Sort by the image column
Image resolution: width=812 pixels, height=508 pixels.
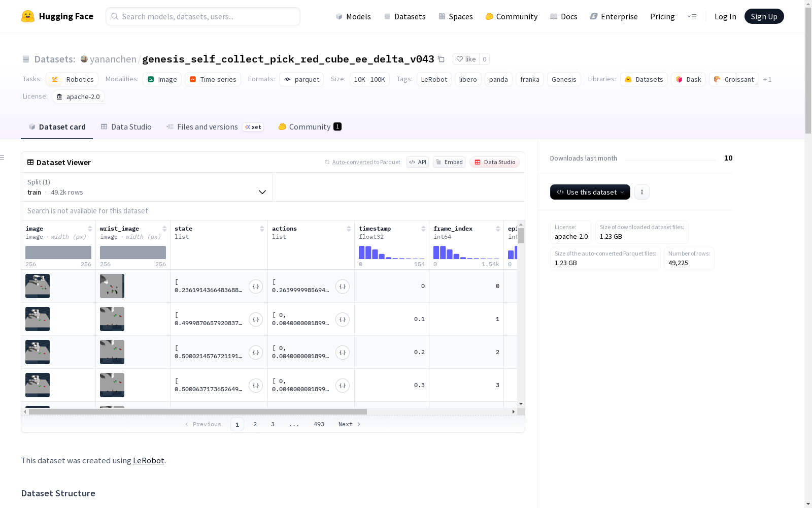[x=90, y=229]
